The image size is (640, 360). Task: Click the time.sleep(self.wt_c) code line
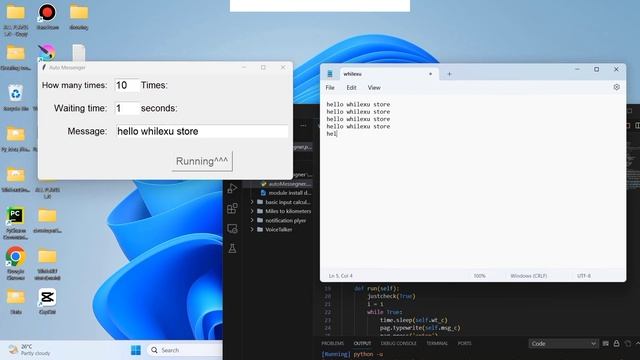pyautogui.click(x=413, y=320)
